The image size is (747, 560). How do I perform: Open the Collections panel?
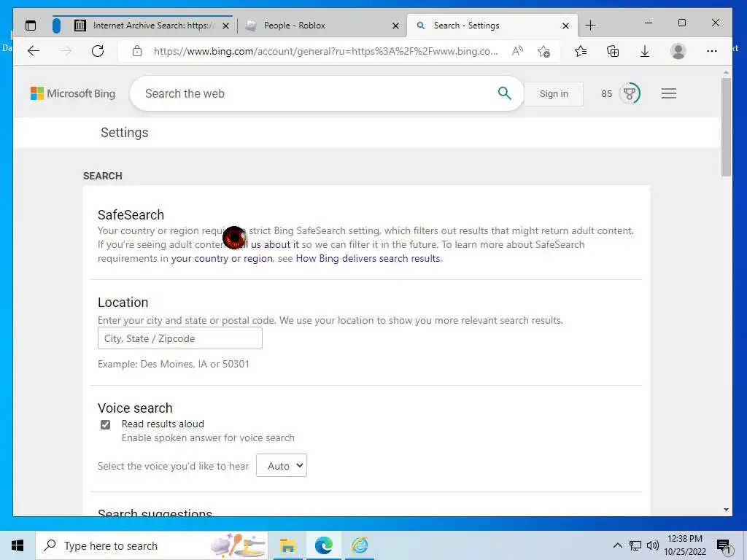click(613, 51)
